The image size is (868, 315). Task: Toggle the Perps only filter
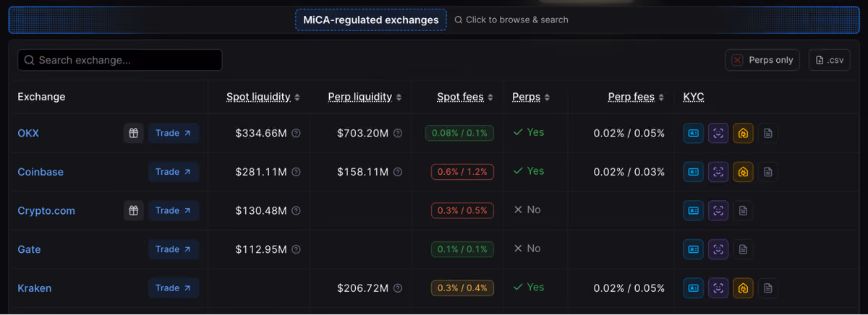click(762, 60)
